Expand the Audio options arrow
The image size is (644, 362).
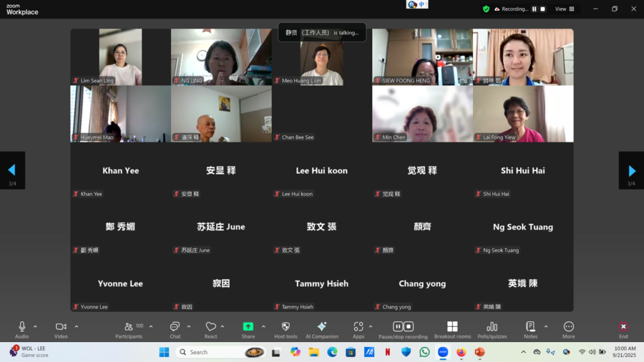35,326
